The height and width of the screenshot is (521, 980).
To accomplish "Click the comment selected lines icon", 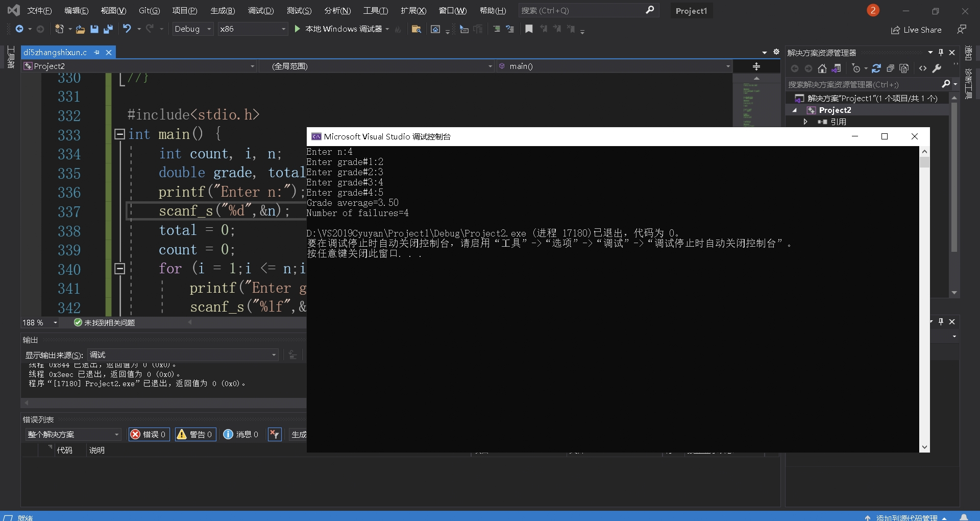I will coord(496,29).
